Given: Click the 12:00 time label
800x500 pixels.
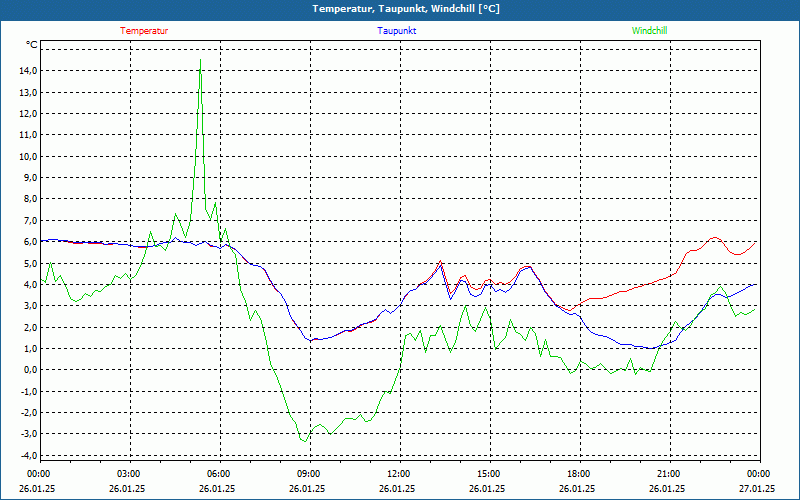Looking at the screenshot, I should (x=399, y=474).
